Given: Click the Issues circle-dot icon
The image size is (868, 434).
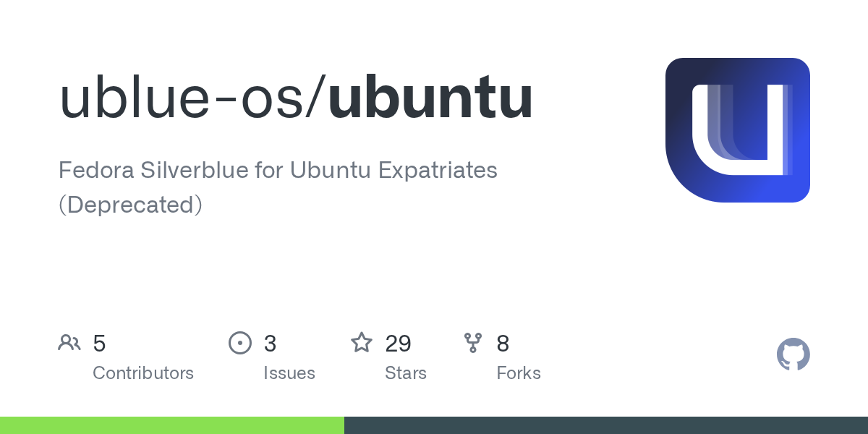Looking at the screenshot, I should click(x=239, y=343).
